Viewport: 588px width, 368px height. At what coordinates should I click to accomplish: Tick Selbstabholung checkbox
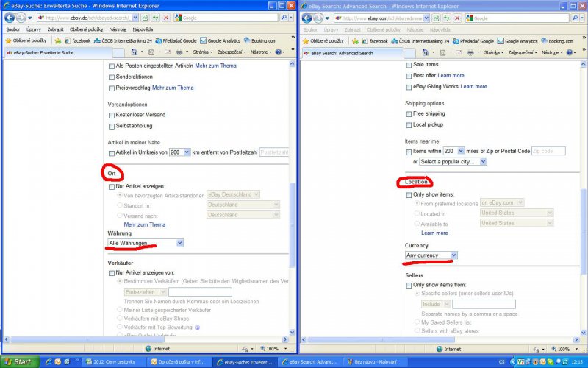pos(112,126)
